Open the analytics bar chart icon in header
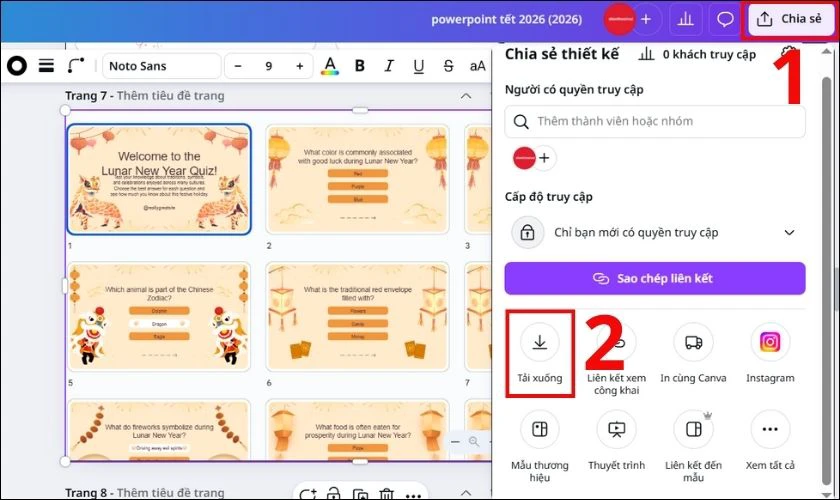840x500 pixels. point(685,19)
